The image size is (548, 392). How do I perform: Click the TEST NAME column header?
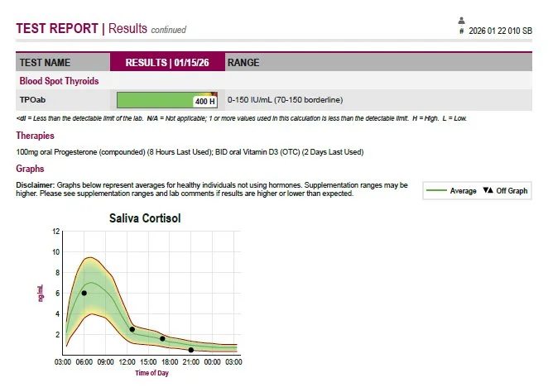[x=46, y=62]
